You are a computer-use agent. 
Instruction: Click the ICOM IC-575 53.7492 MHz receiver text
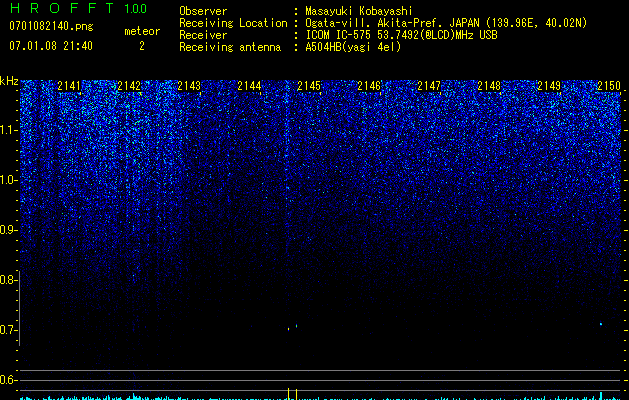(401, 35)
